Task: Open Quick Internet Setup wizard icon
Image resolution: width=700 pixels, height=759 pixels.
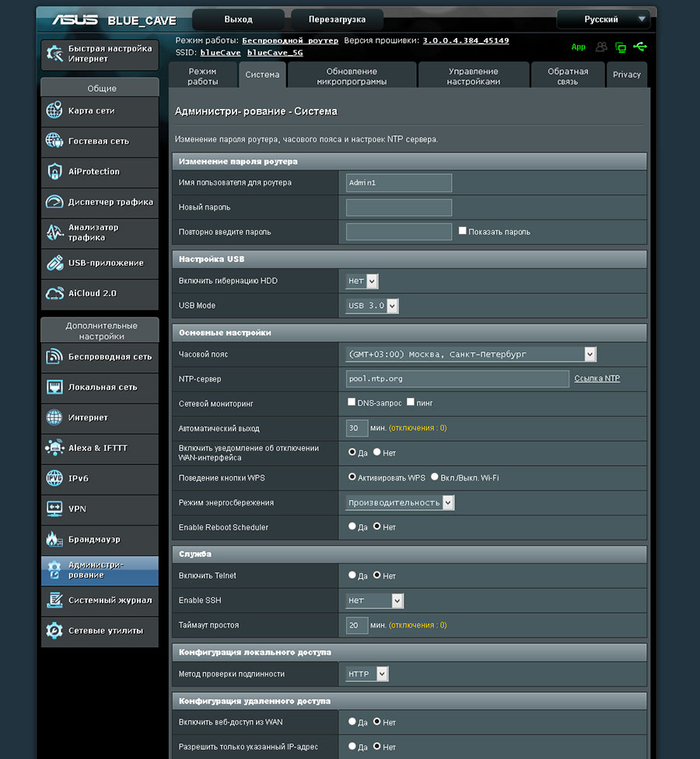Action: click(x=54, y=54)
